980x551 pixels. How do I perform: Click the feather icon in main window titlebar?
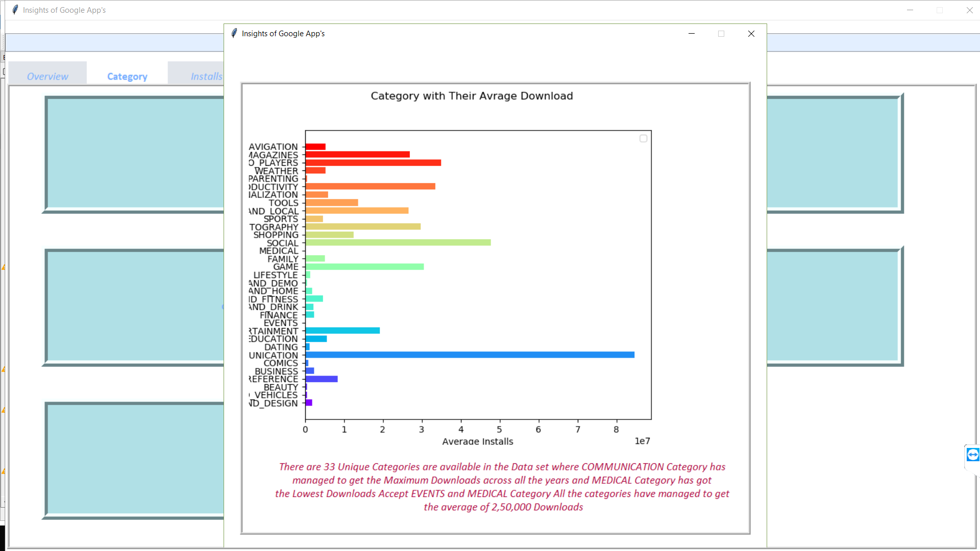coord(15,9)
